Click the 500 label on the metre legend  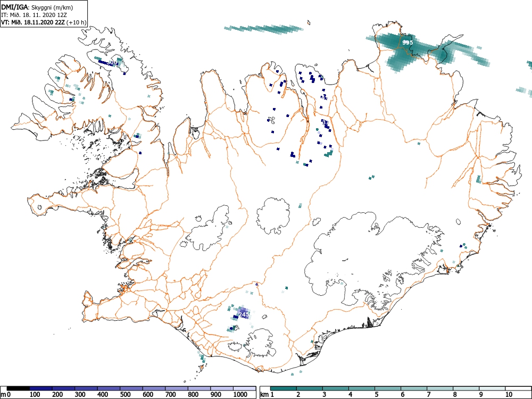(x=125, y=395)
